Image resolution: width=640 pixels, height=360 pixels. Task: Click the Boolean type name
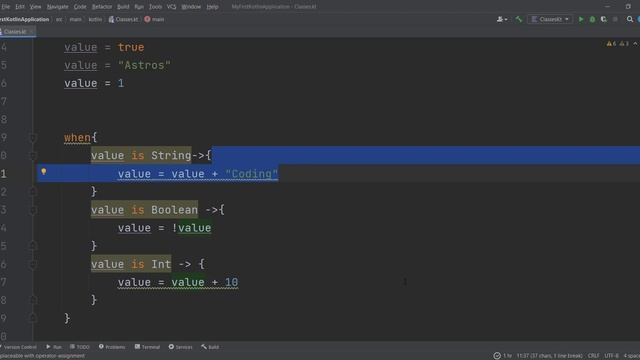174,210
